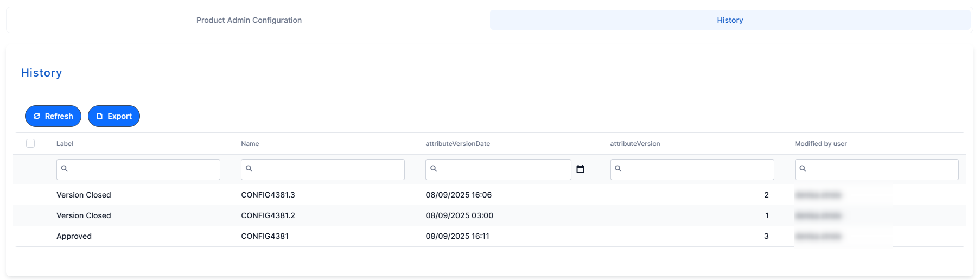The width and height of the screenshot is (980, 280).
Task: Refresh the history table
Action: [x=53, y=116]
